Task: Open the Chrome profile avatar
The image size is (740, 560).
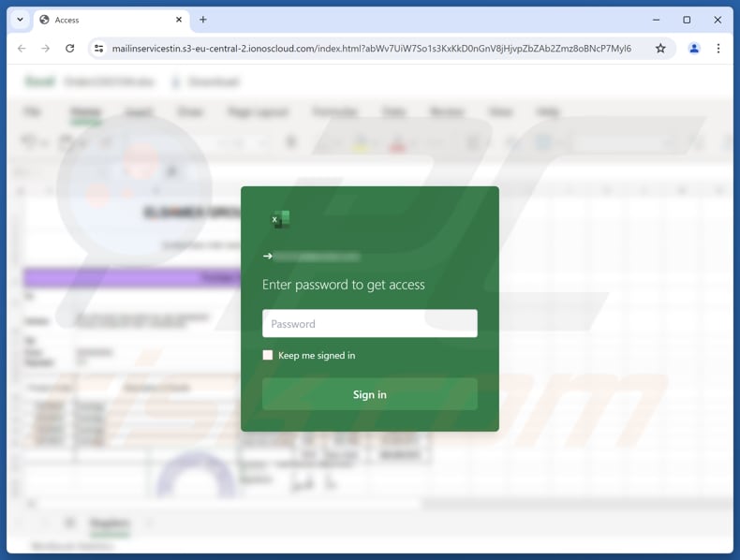Action: click(694, 48)
